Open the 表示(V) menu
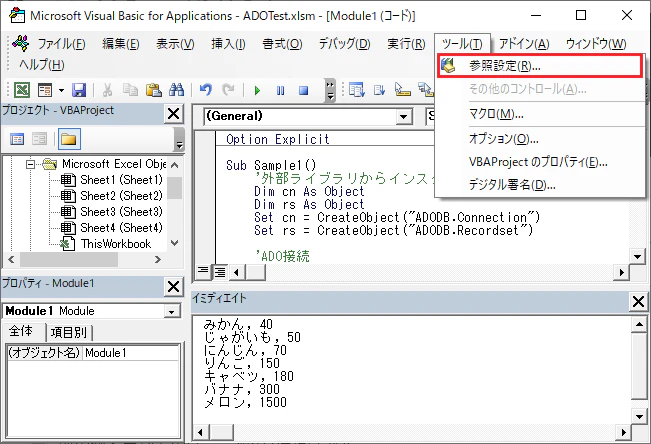Screen dimensions: 651x444 coord(175,44)
